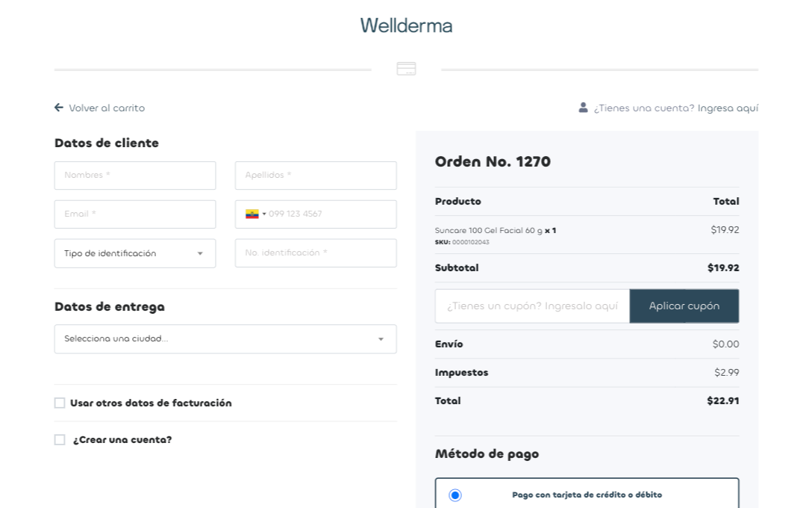The height and width of the screenshot is (508, 812).
Task: Check Usar otros datos de facturación
Action: click(60, 403)
